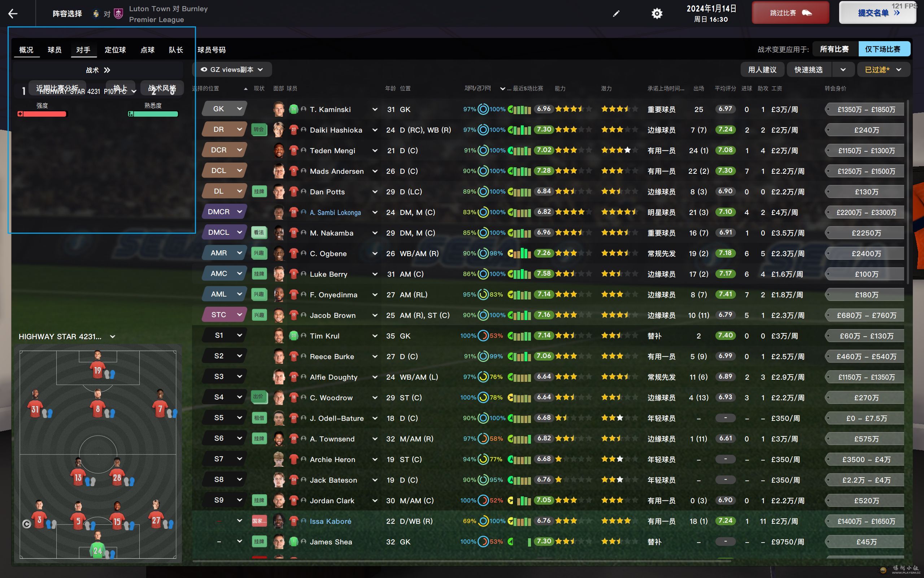Click the number 27 right back on pitch
924x578 pixels.
156,514
